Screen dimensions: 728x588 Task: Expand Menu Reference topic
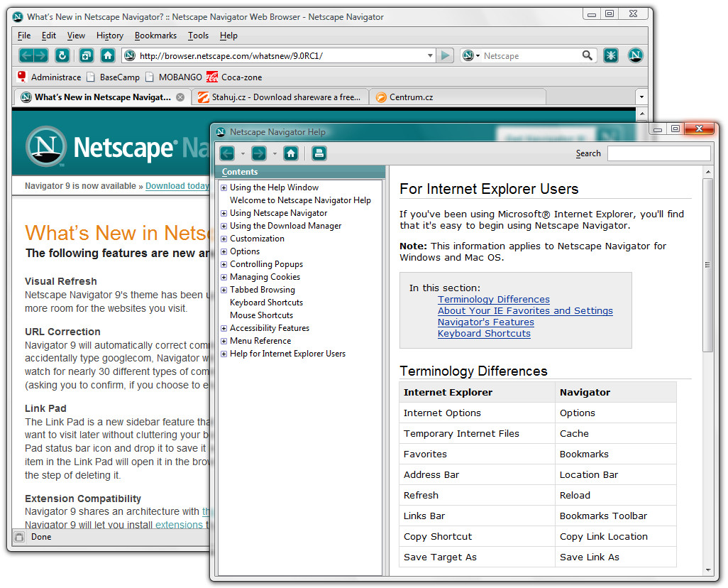tap(224, 341)
